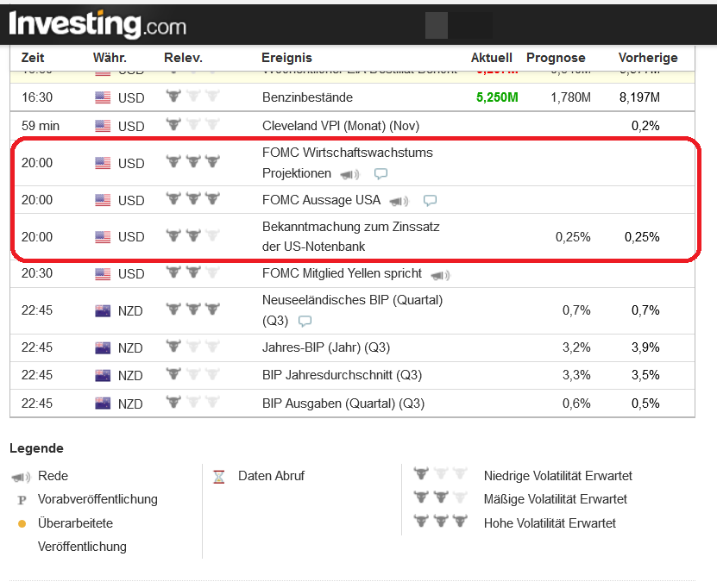Click the Investing.com logo
Image resolution: width=717 pixels, height=588 pixels.
[97, 24]
